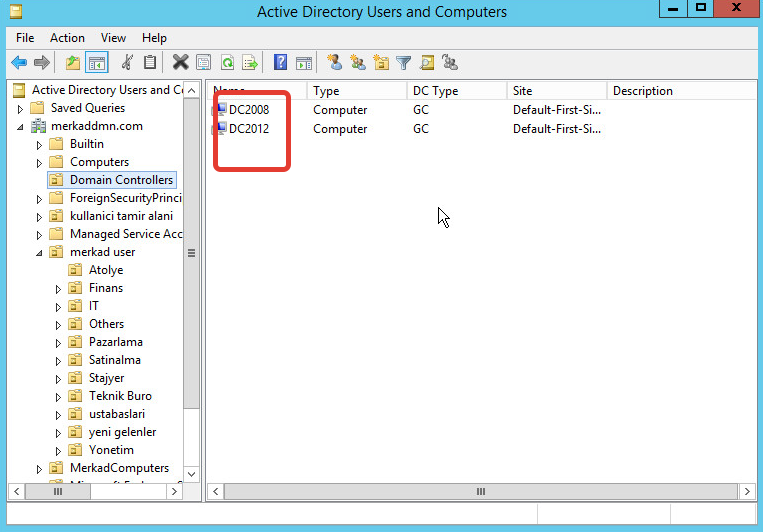Open the Help menu
The width and height of the screenshot is (763, 532).
(x=154, y=38)
